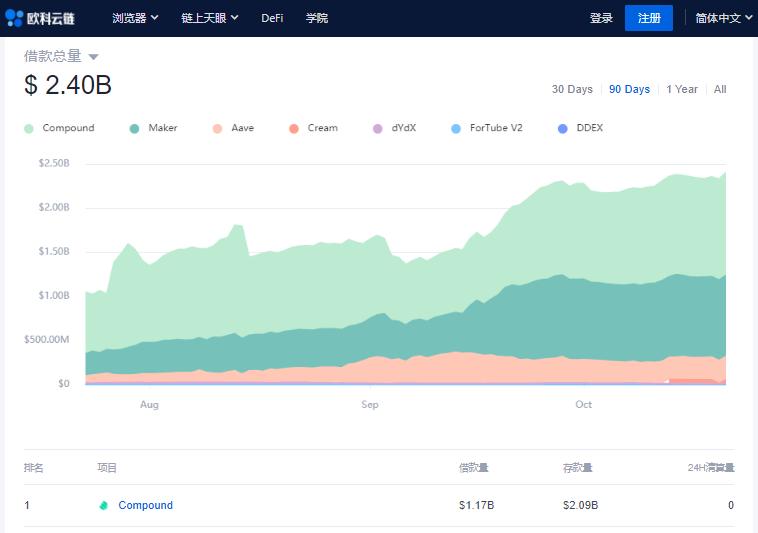Click the DDEX legend dot icon
The width and height of the screenshot is (758, 533).
(563, 129)
